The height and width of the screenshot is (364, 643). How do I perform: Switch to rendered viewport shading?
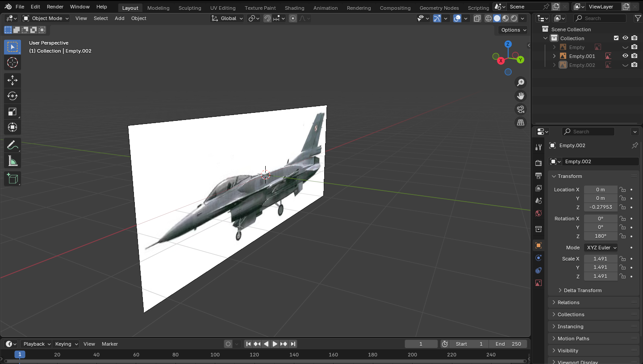[514, 18]
